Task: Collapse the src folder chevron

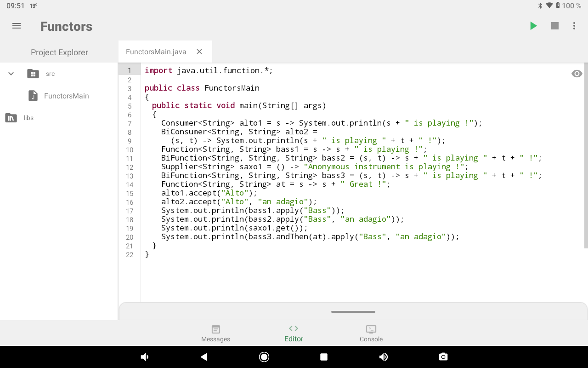Action: [11, 74]
